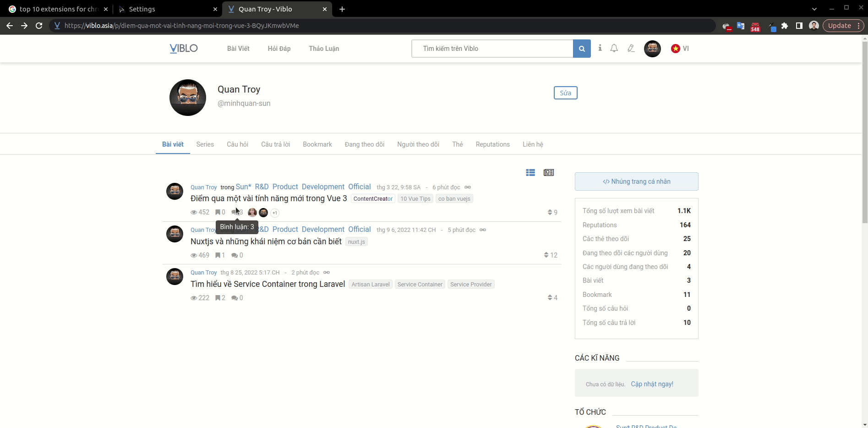Close the Settings browser tab
The image size is (868, 428).
click(215, 9)
